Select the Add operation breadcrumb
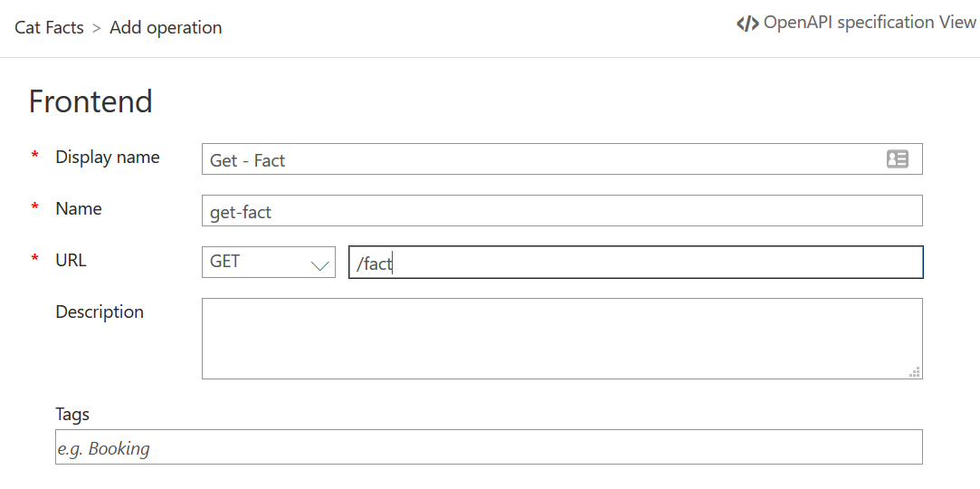 166,28
